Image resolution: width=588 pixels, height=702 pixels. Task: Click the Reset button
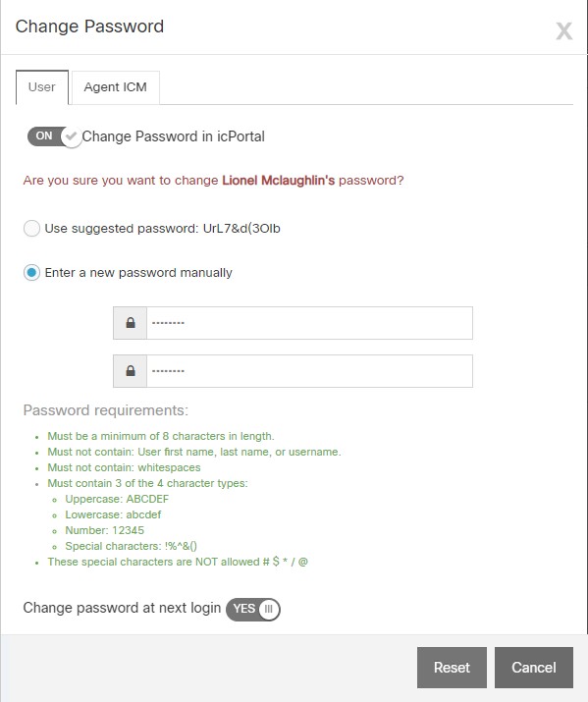tap(452, 668)
